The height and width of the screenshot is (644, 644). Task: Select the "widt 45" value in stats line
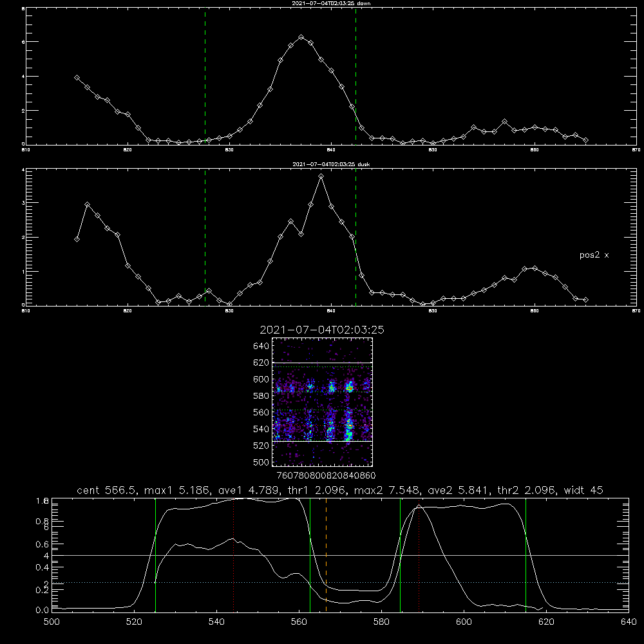point(583,490)
